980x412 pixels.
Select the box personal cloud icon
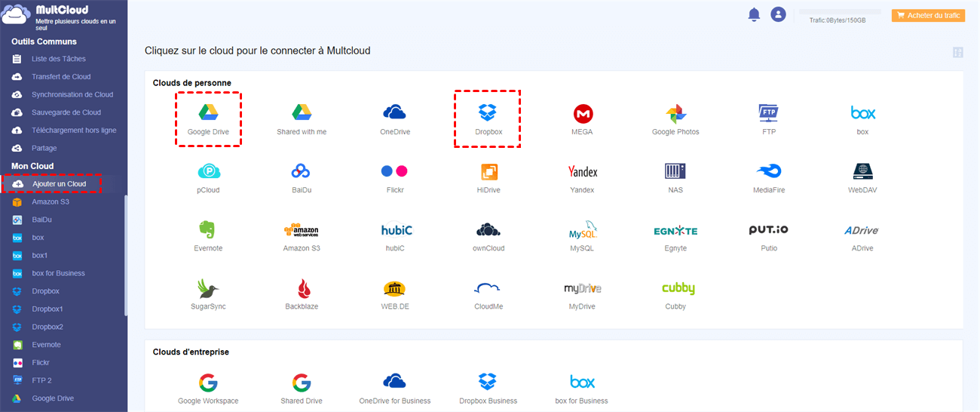(x=862, y=113)
